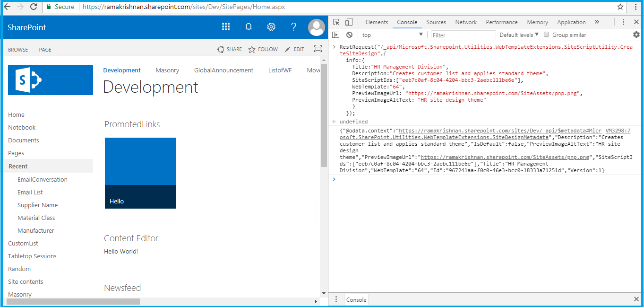Viewport: 644px width, 307px height.
Task: Click the SharePoint site logo
Action: tap(51, 80)
